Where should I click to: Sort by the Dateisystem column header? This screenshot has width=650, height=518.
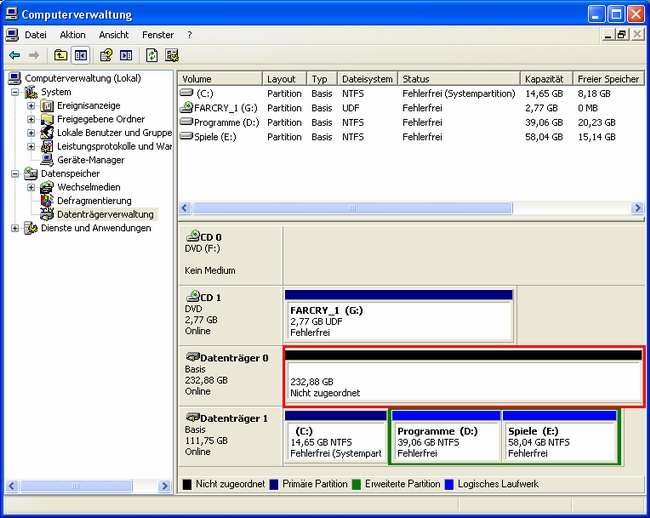click(x=367, y=79)
